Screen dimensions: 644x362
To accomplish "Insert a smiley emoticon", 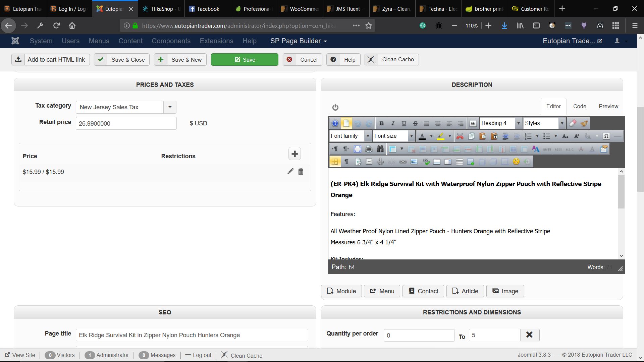I will (516, 162).
